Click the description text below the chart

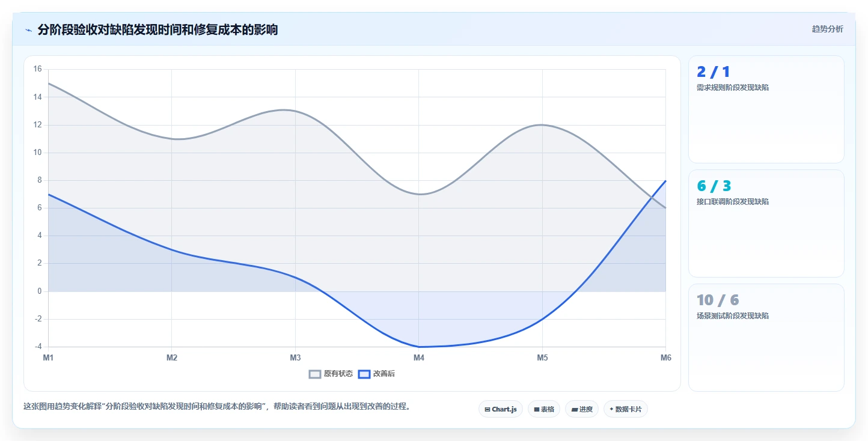218,407
